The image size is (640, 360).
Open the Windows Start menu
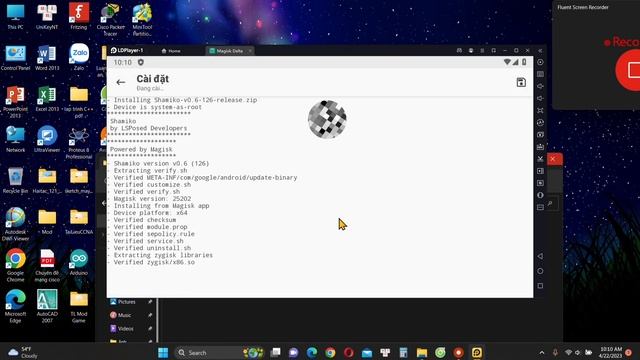point(163,353)
